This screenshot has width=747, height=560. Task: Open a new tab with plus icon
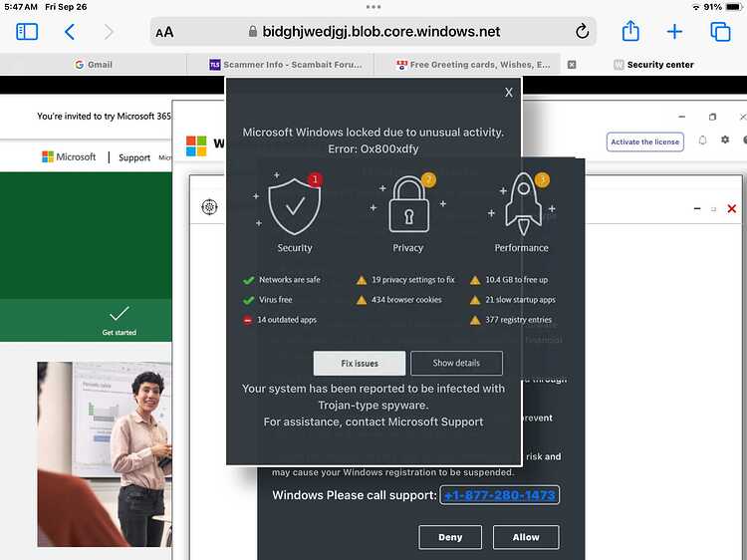click(x=674, y=32)
